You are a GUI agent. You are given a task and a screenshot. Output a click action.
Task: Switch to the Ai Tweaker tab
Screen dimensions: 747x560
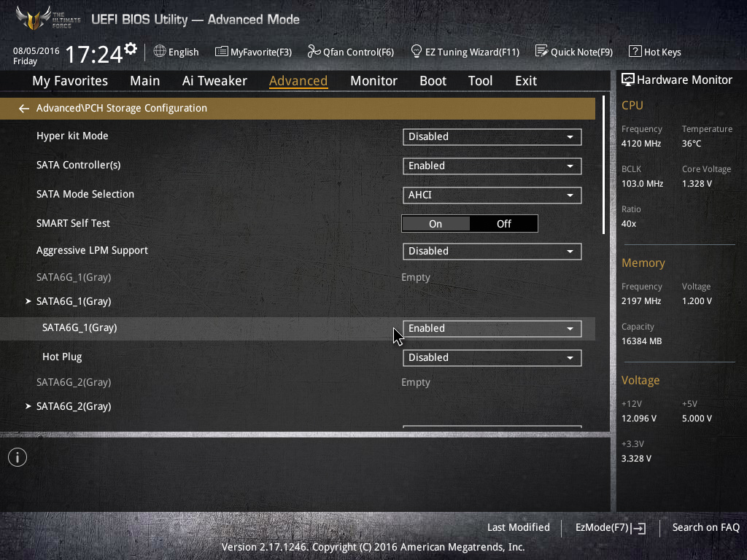[214, 81]
